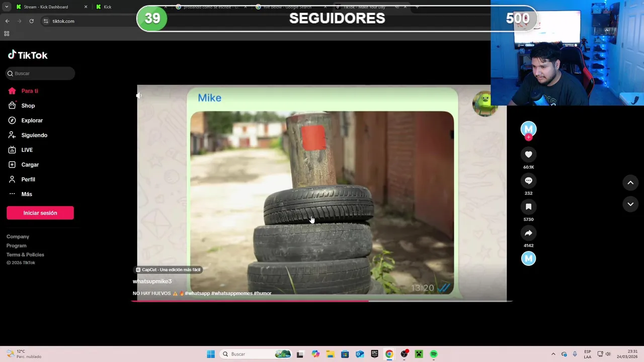
Task: Share the video using the arrow icon
Action: 528,233
